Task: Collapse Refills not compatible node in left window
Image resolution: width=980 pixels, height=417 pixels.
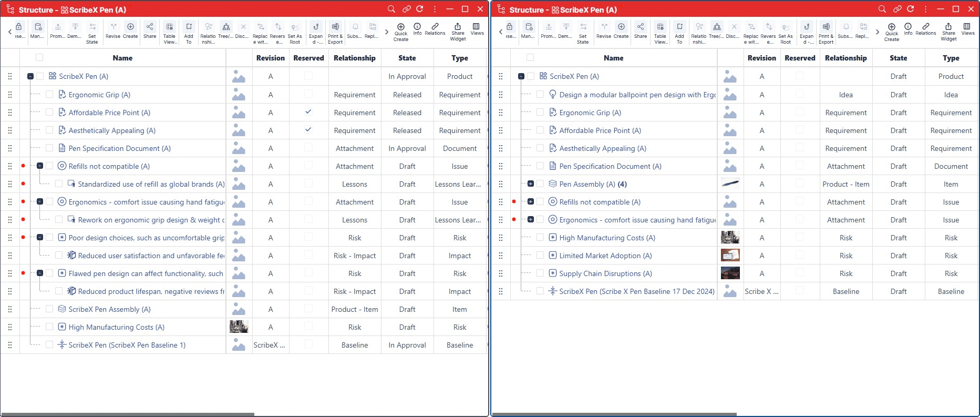Action: click(x=40, y=166)
